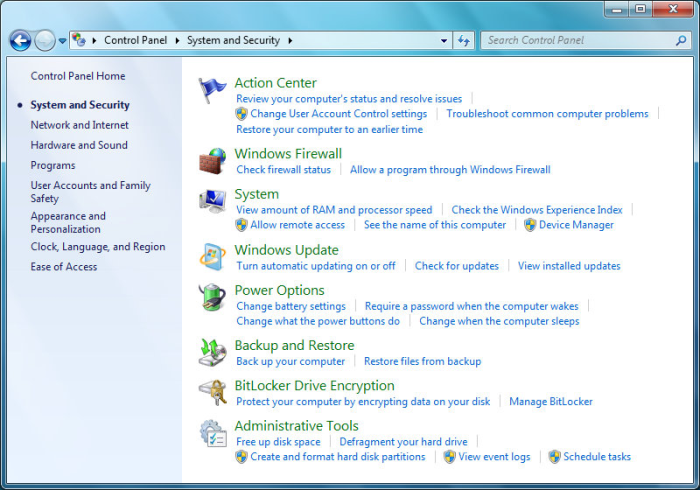Click the shield icon beside Device Manager
The image size is (700, 490).
pyautogui.click(x=530, y=225)
